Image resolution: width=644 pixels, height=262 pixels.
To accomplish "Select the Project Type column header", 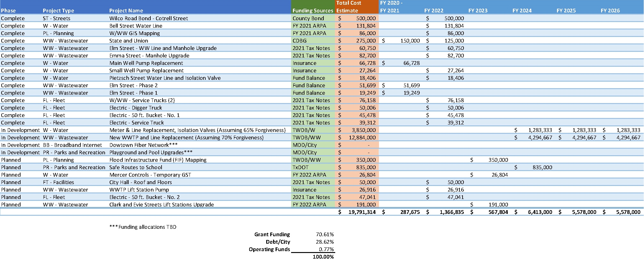I will 58,11.
